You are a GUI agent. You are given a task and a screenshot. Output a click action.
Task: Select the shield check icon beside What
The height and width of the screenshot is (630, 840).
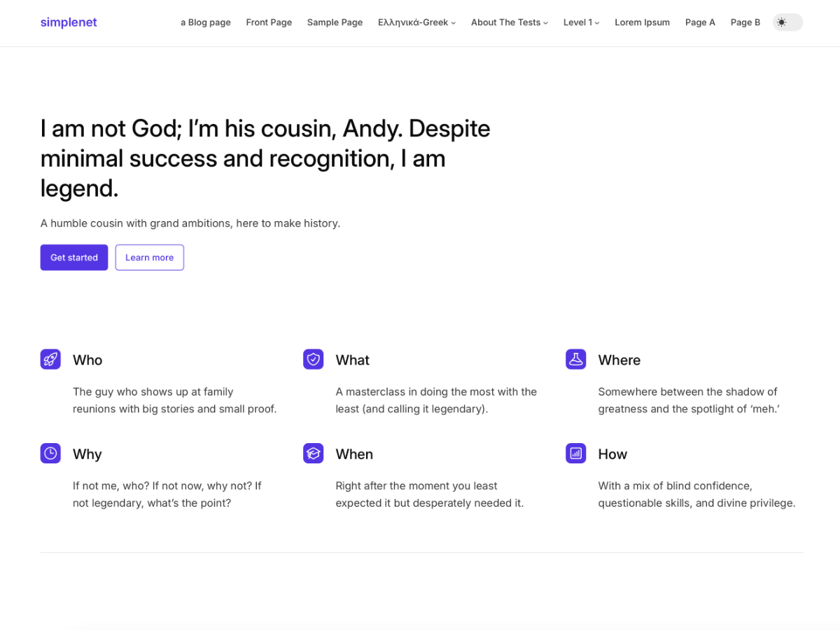pyautogui.click(x=313, y=359)
